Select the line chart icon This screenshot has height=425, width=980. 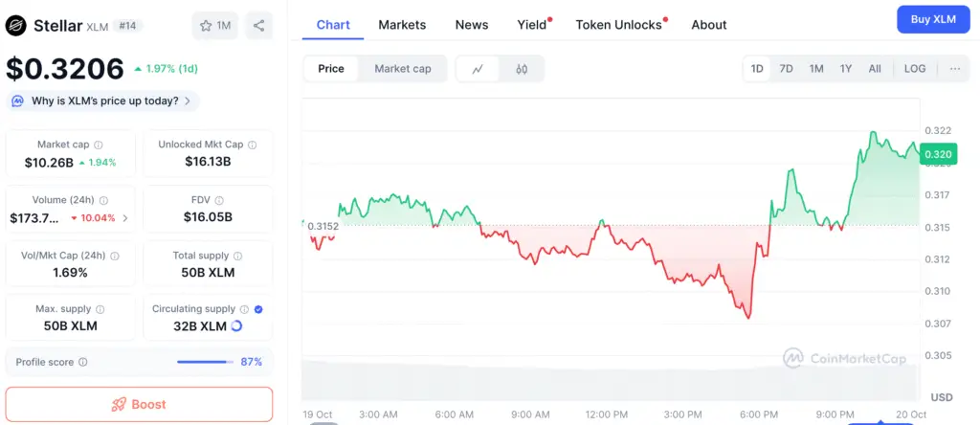(x=478, y=69)
